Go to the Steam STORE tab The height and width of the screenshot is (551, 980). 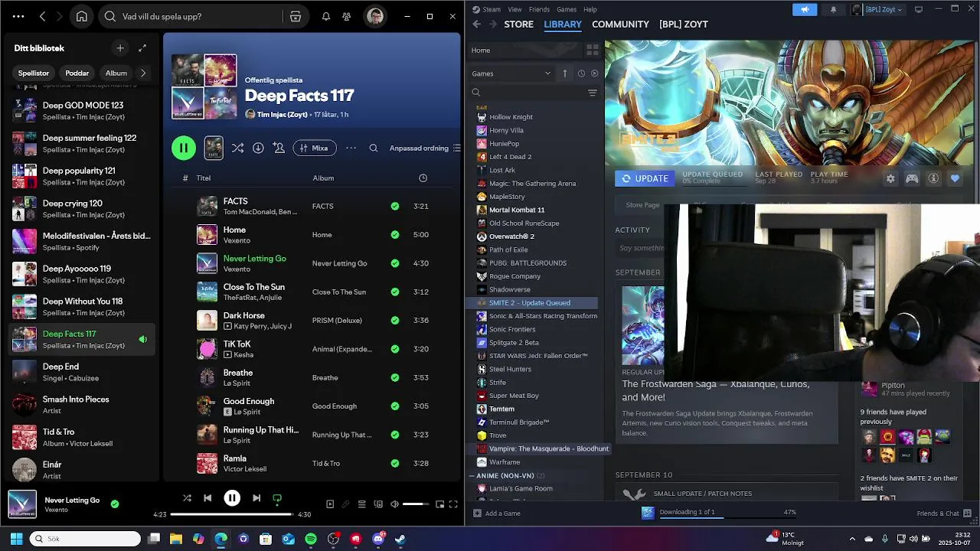click(518, 24)
